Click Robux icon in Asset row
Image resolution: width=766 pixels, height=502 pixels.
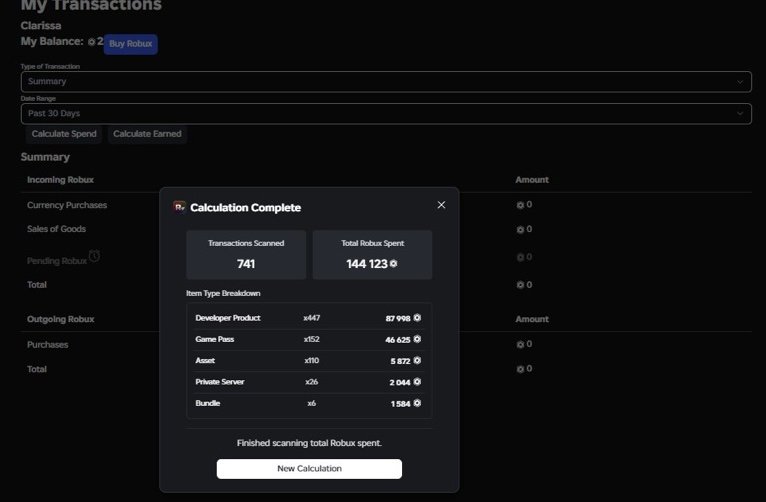[417, 360]
